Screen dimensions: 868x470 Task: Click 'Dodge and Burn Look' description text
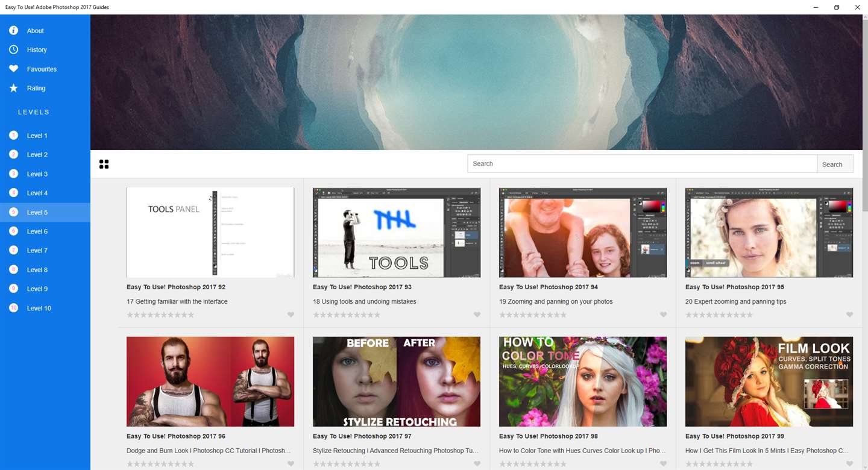(209, 451)
